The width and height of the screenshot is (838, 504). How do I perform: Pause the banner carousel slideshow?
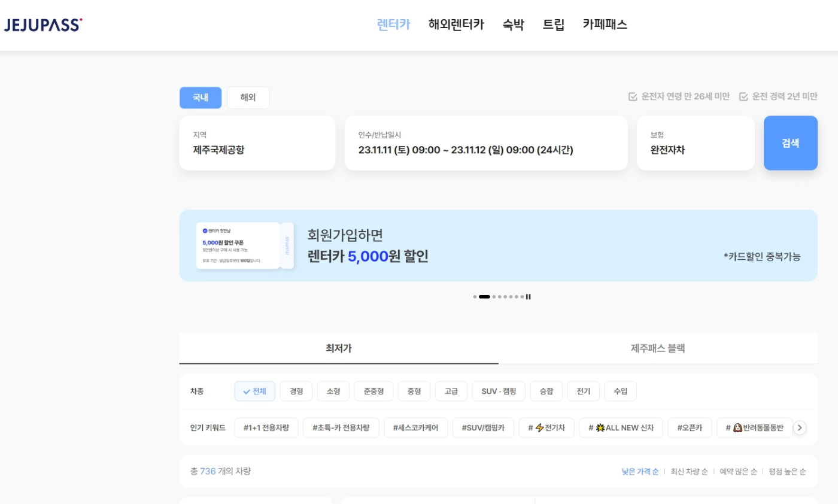point(528,296)
